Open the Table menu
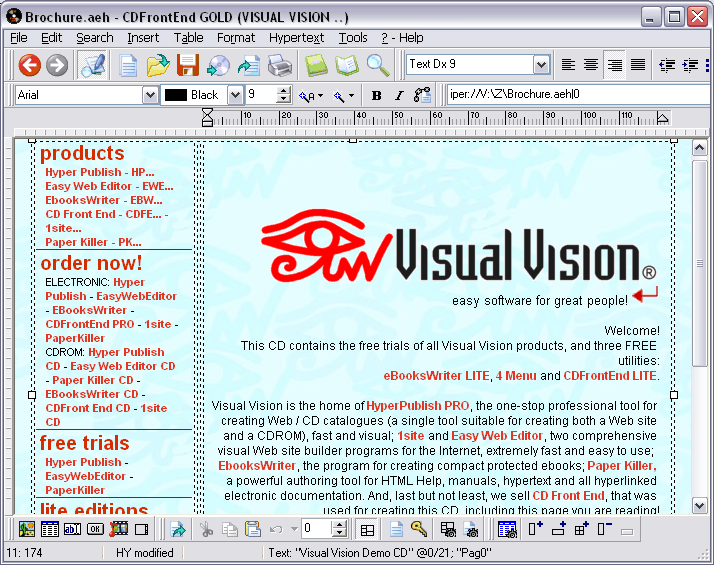The image size is (714, 565). (188, 38)
